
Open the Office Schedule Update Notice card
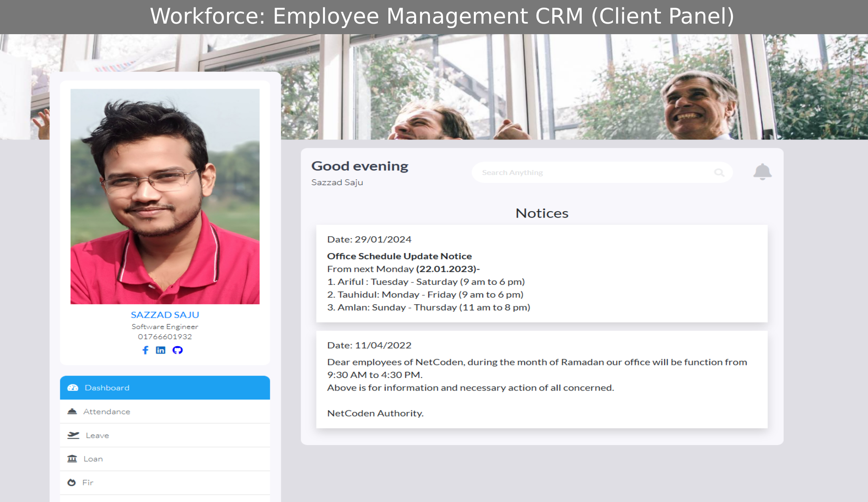point(542,273)
